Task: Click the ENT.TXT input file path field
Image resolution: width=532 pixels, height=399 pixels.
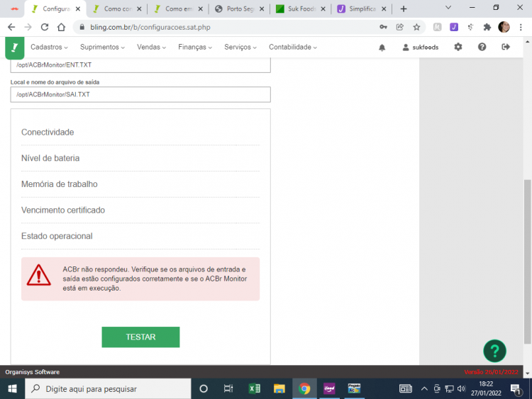Action: (140, 65)
